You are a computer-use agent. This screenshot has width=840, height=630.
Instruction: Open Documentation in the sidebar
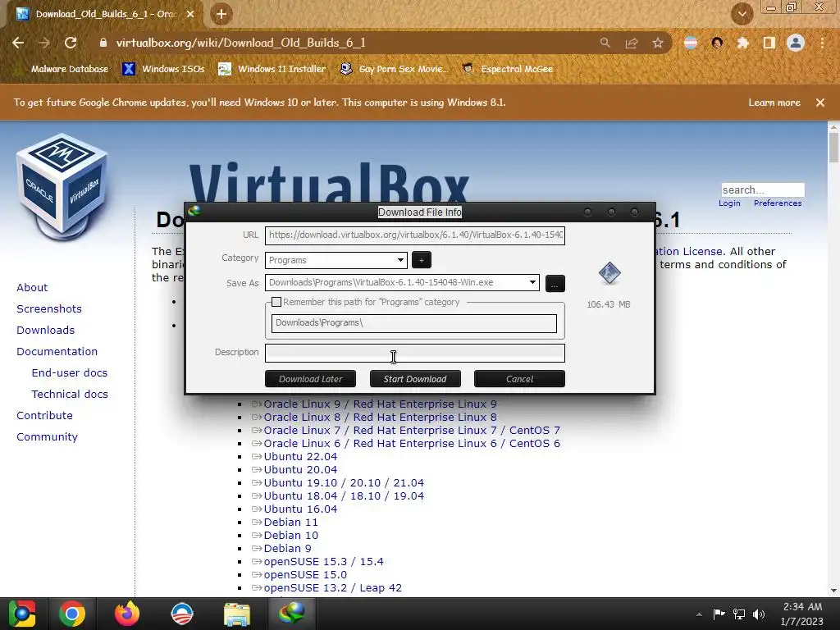57,351
